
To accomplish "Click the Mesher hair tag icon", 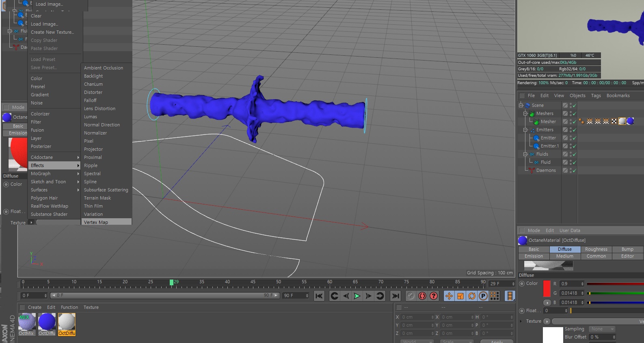I will tap(581, 121).
